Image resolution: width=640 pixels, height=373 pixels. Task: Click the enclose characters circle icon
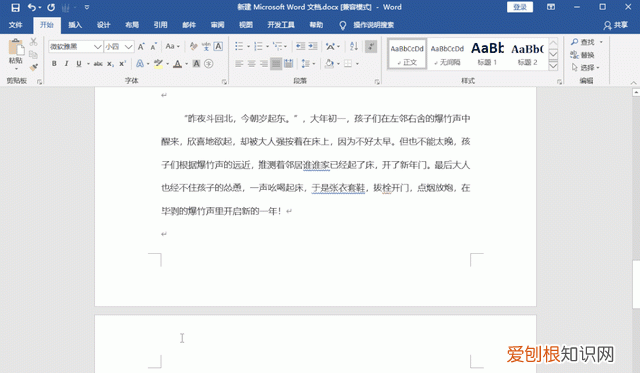[209, 64]
